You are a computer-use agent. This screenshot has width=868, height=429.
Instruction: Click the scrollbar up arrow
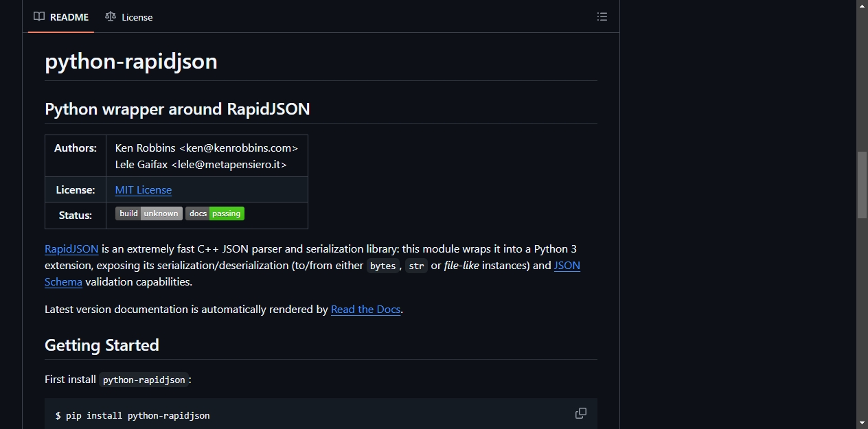pos(862,5)
